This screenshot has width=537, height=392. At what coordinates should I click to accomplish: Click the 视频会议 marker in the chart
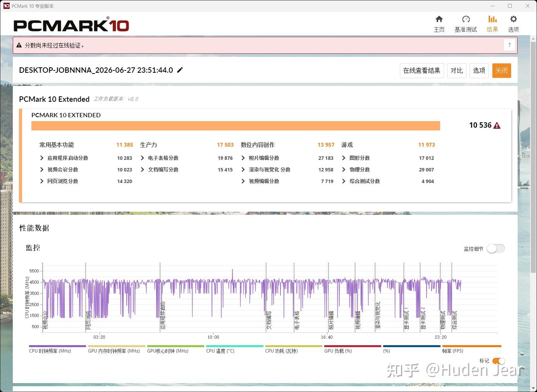45,320
